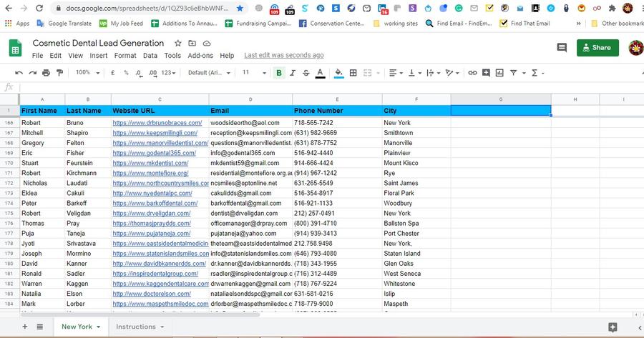
Task: Click the Insert link icon
Action: (473, 73)
